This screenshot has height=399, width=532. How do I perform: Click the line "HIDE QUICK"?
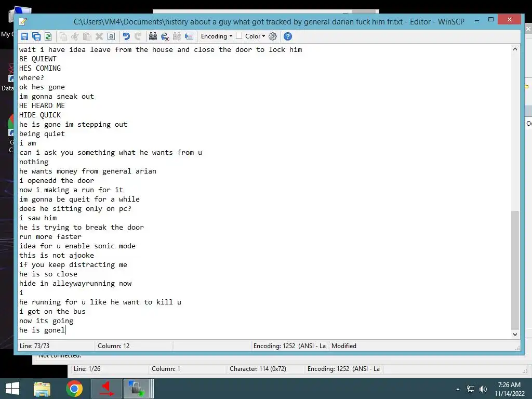[40, 115]
